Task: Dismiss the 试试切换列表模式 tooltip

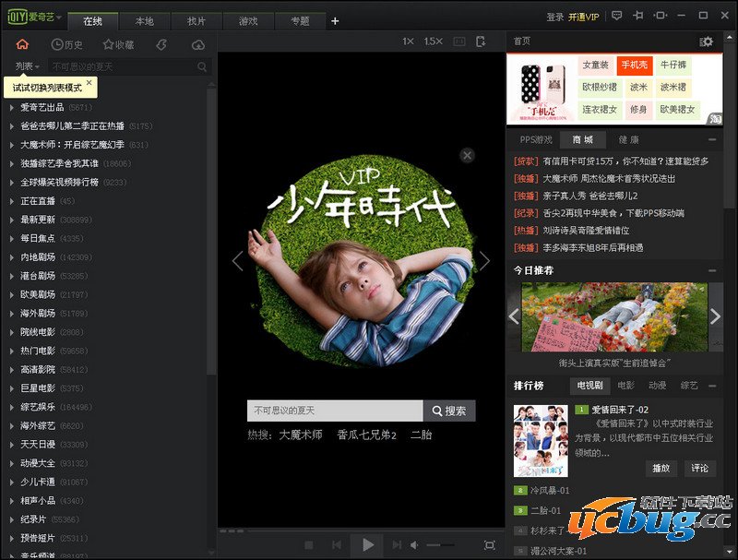Action: tap(89, 82)
